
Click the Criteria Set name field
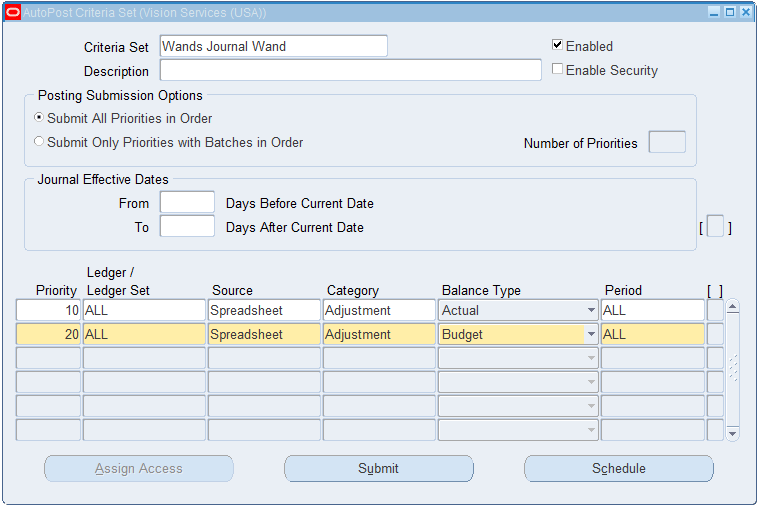273,46
